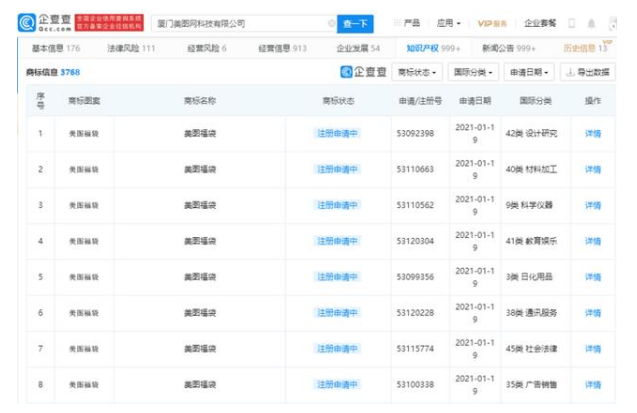Open 详情 for row 1 (53092398)
The width and height of the screenshot is (637, 413).
point(593,134)
